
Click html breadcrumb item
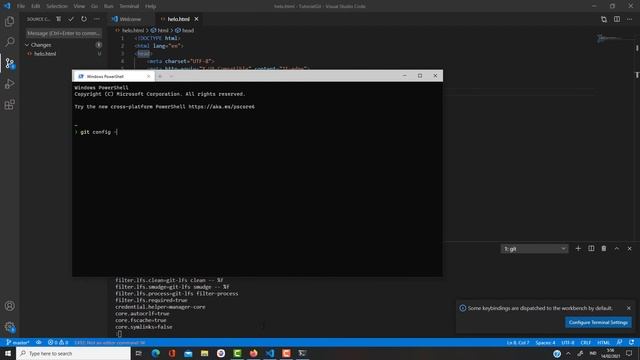click(163, 30)
